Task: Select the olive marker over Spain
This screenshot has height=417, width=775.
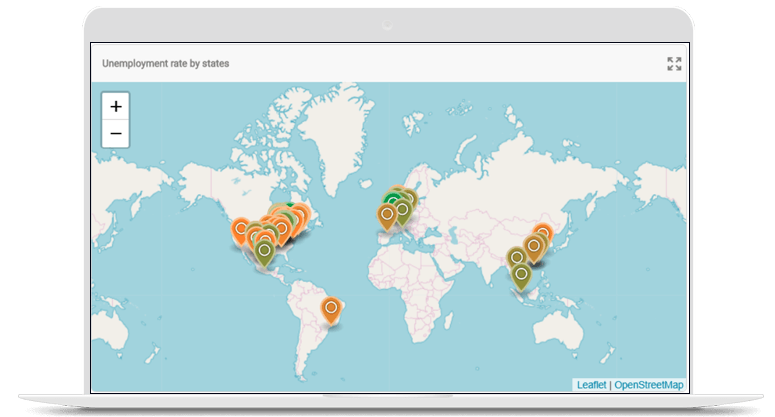Action: pos(387,217)
